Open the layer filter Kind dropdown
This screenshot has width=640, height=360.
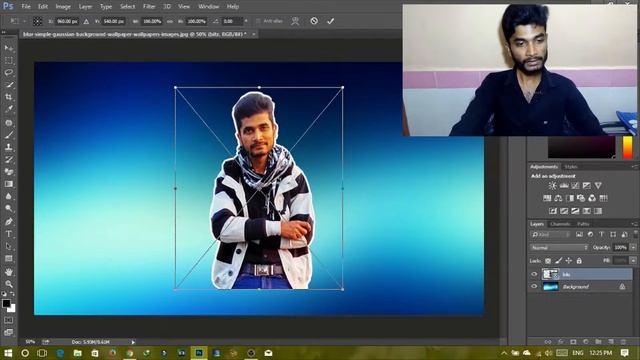(551, 234)
